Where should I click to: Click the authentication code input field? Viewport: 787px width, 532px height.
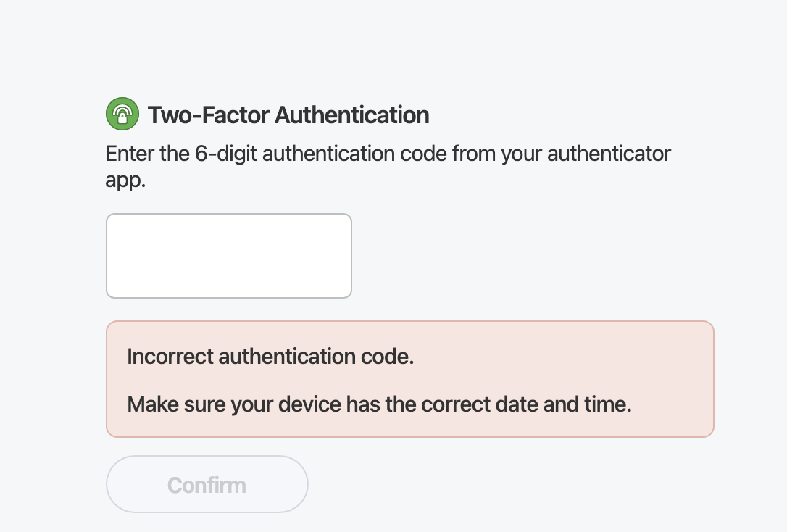pyautogui.click(x=229, y=256)
